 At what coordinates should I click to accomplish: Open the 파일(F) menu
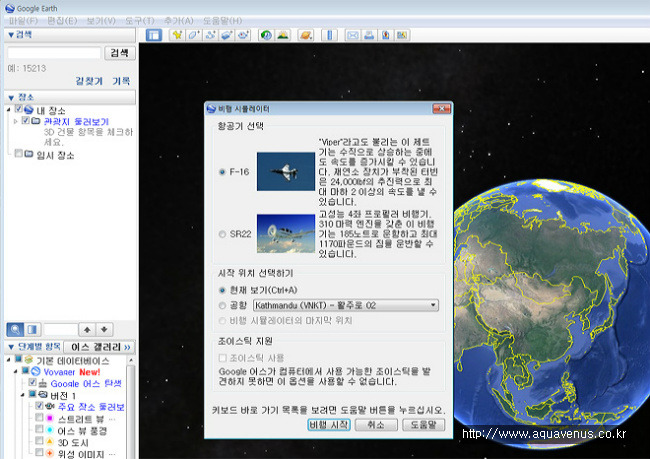(x=23, y=21)
